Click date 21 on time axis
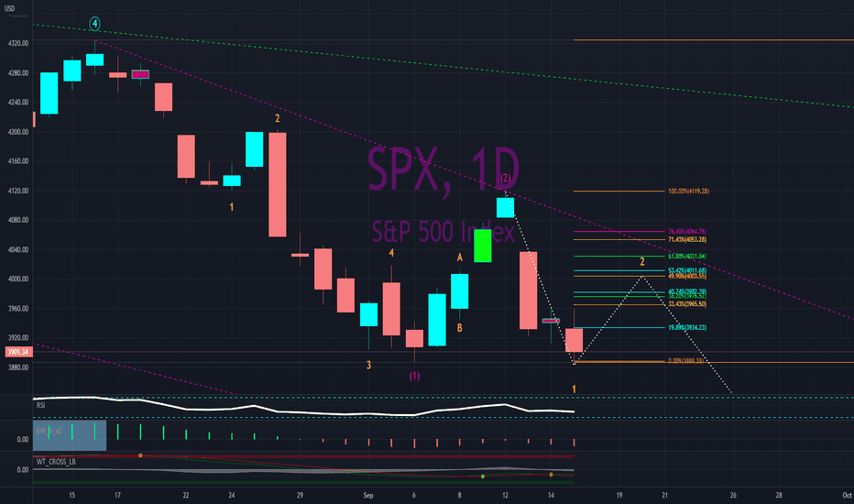854x504 pixels. click(665, 495)
